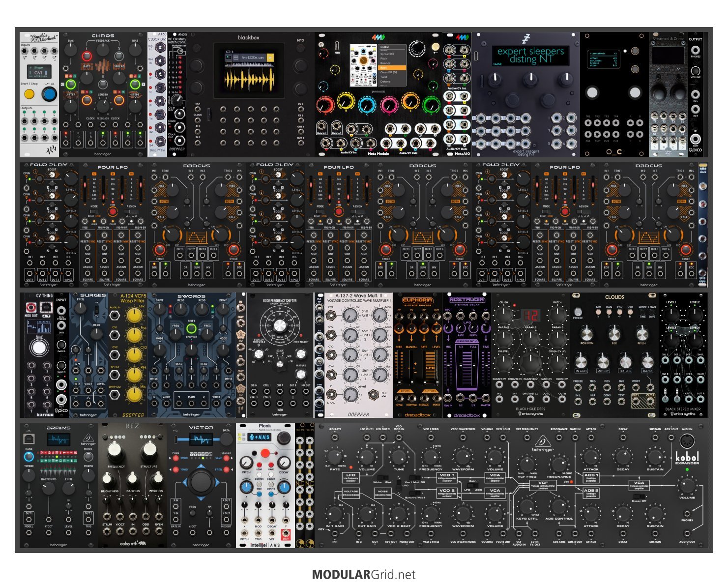728x585 pixels.
Task: Adjust yellow Lev knob on Wasp Filter
Action: point(134,315)
